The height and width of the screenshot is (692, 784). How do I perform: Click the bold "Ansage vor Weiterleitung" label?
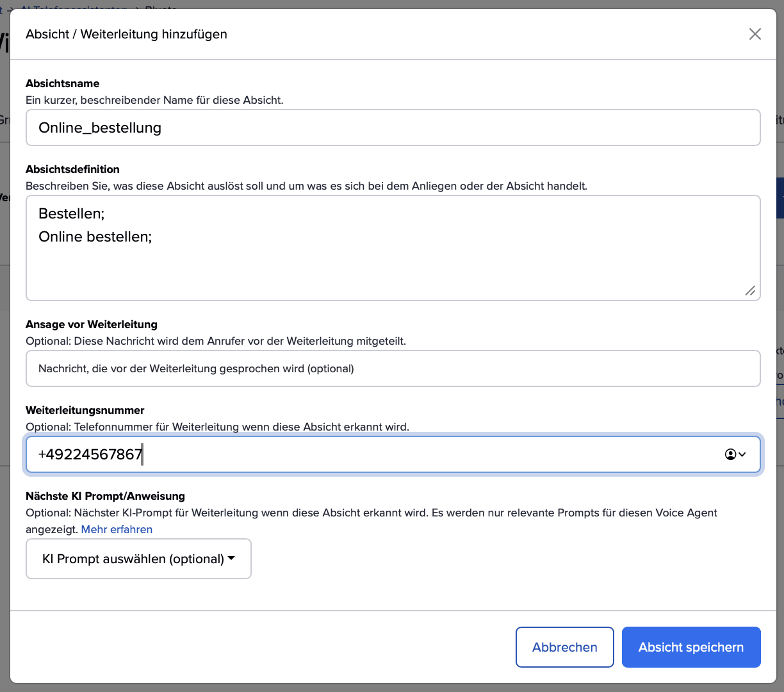91,324
